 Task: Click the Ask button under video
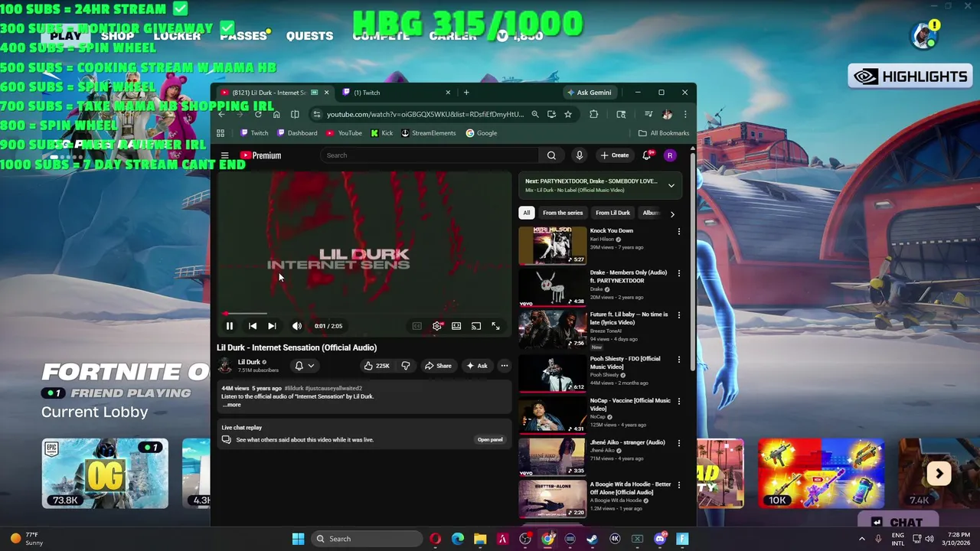click(x=477, y=366)
